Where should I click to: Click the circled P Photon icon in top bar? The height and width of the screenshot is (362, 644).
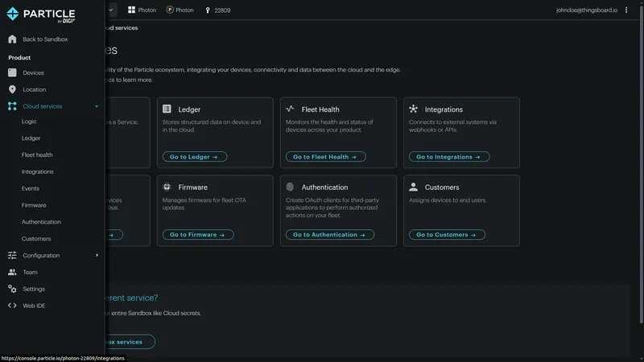pos(170,10)
